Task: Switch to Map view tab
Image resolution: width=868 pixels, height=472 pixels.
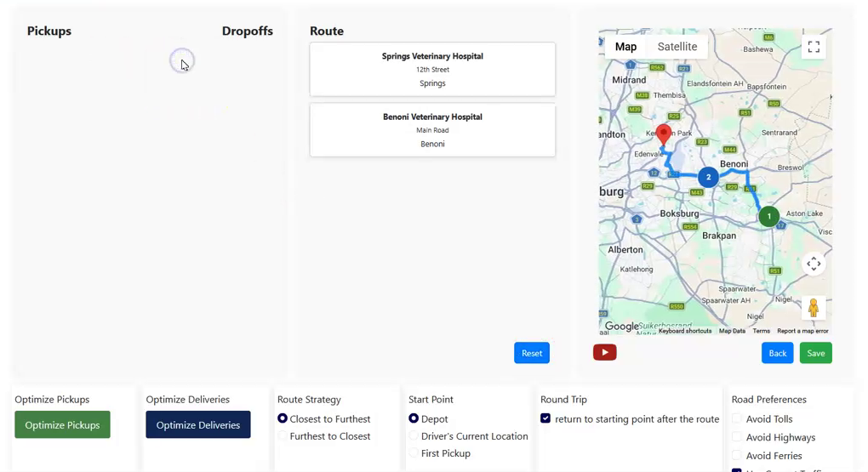Action: pos(625,47)
